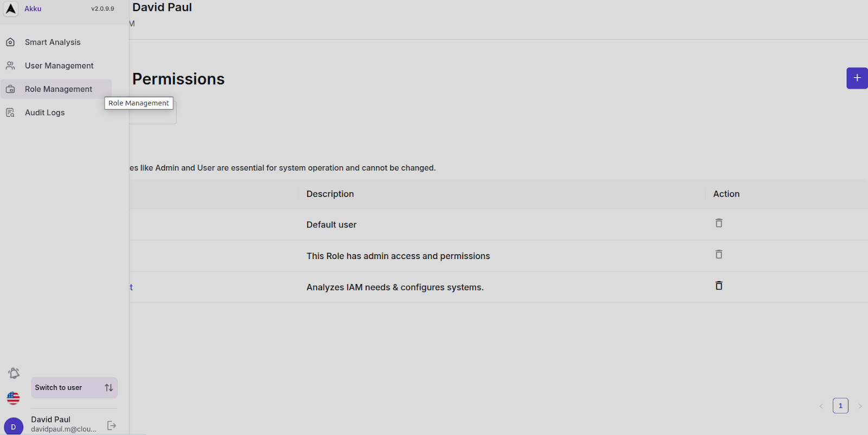Click the Akku logo in the sidebar
The height and width of the screenshot is (435, 868).
pos(10,9)
